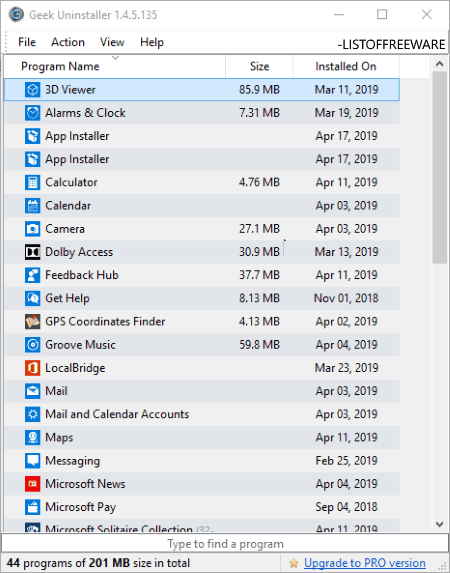The image size is (450, 573).
Task: Click the Maps app icon
Action: (x=33, y=437)
